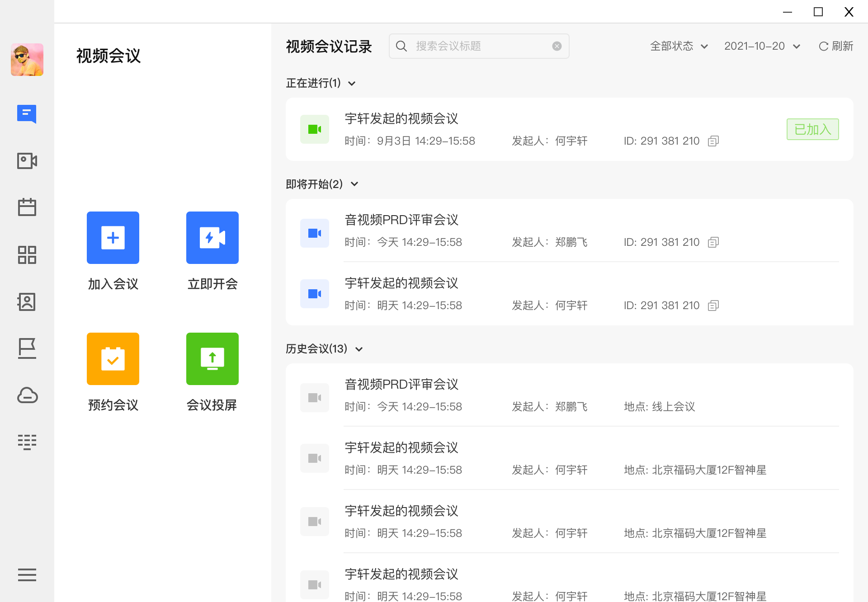Click the flag icon in sidebar

tap(27, 348)
